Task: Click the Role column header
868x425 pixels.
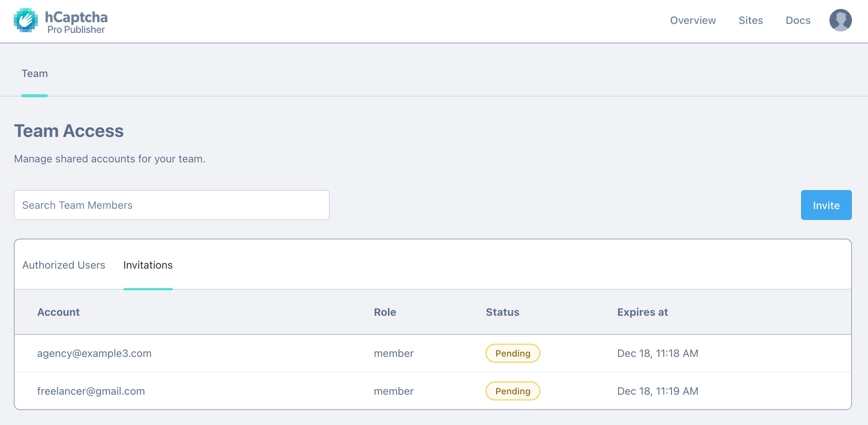Action: 385,312
